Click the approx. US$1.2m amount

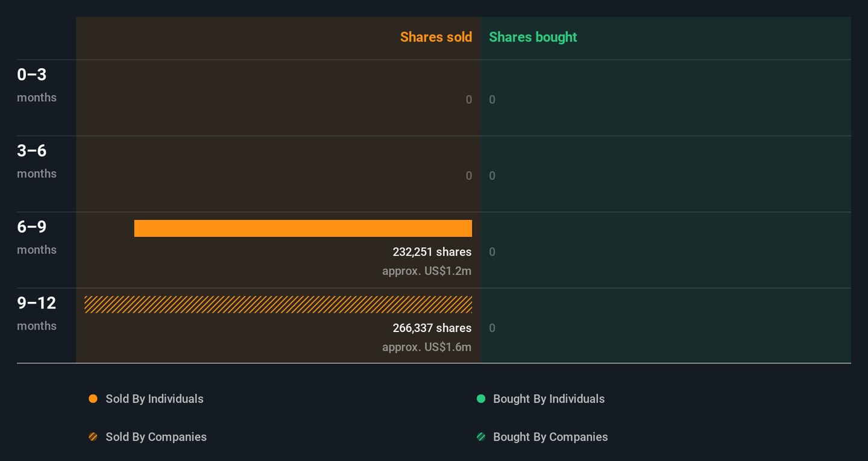tap(427, 271)
